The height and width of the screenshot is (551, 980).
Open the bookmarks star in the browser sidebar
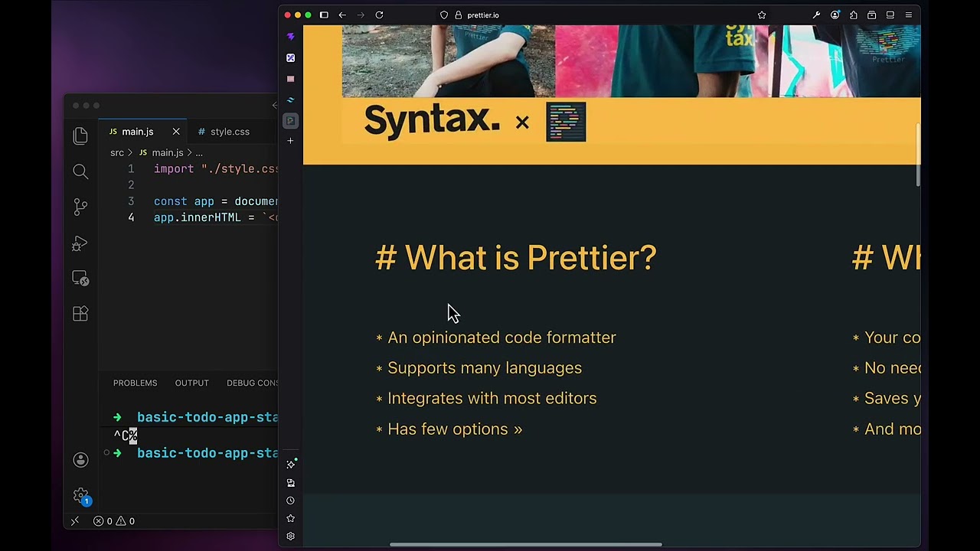point(290,518)
